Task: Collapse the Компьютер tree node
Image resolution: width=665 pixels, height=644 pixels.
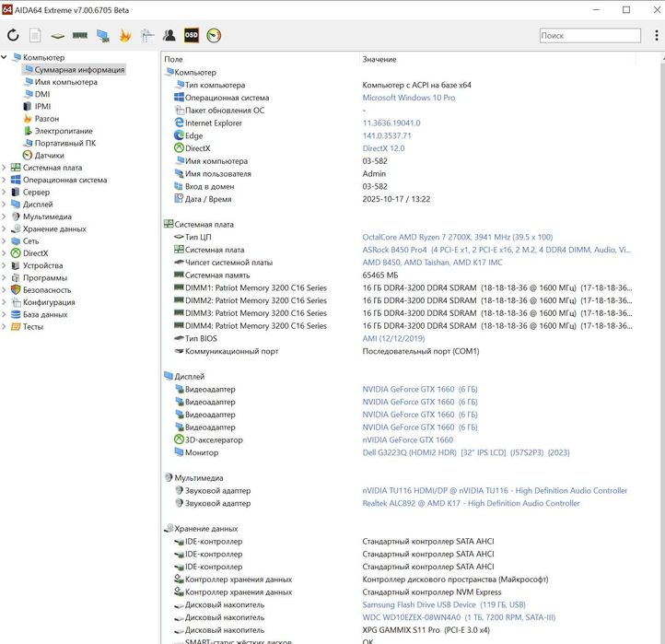Action: point(5,57)
